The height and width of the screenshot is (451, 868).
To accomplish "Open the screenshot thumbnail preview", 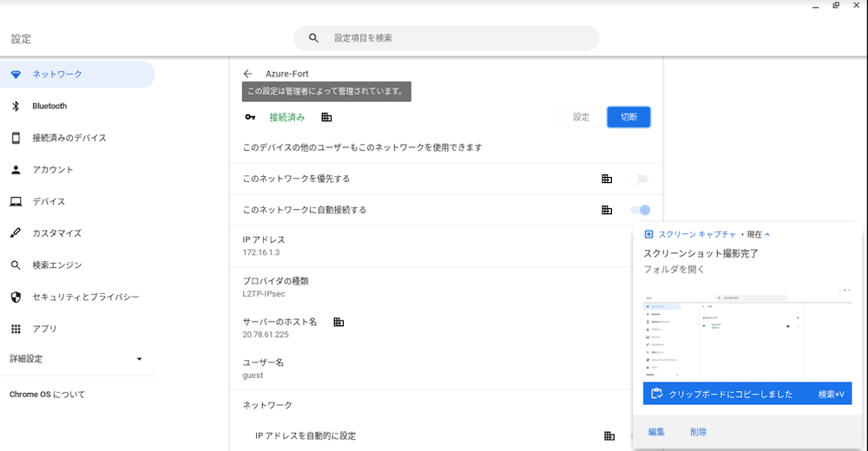I will coord(746,332).
